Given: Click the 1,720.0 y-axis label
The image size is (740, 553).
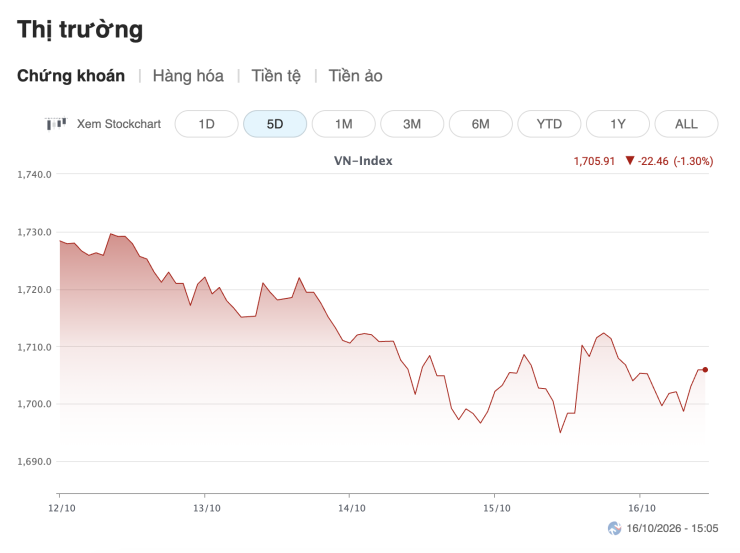Looking at the screenshot, I should [x=34, y=290].
